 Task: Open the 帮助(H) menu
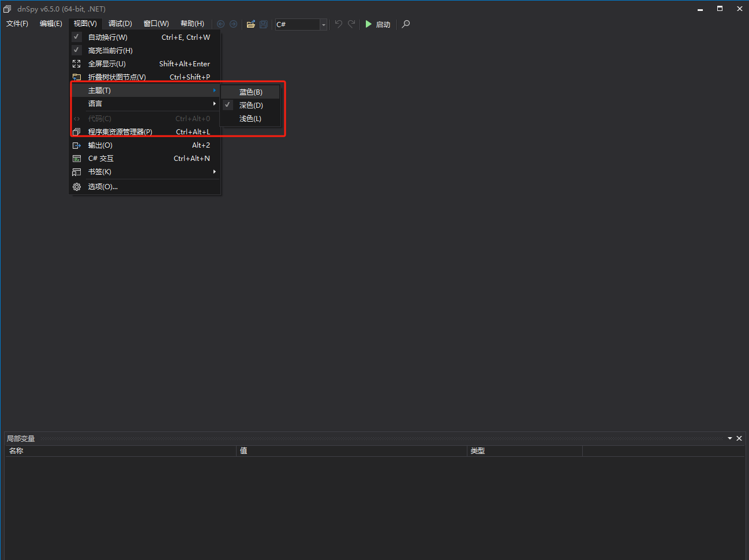(x=192, y=24)
